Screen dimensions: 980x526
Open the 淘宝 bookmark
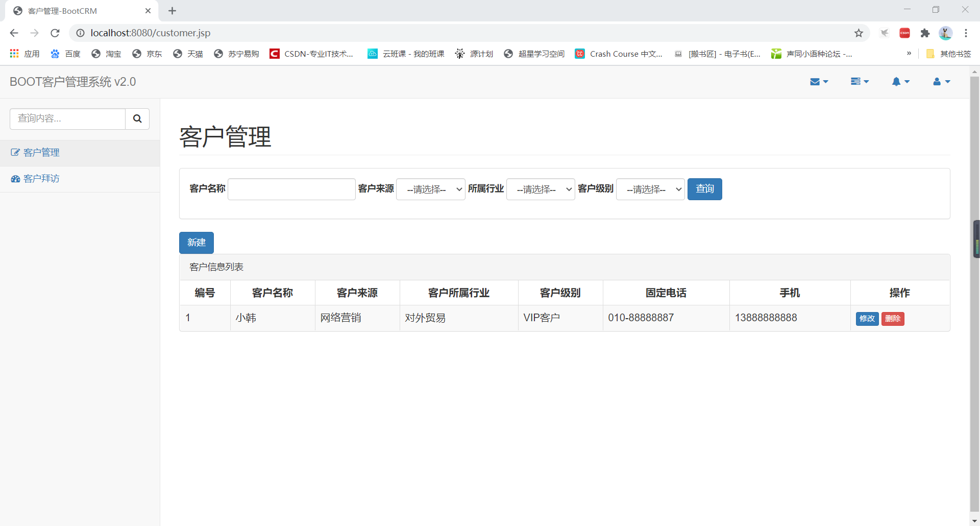106,54
